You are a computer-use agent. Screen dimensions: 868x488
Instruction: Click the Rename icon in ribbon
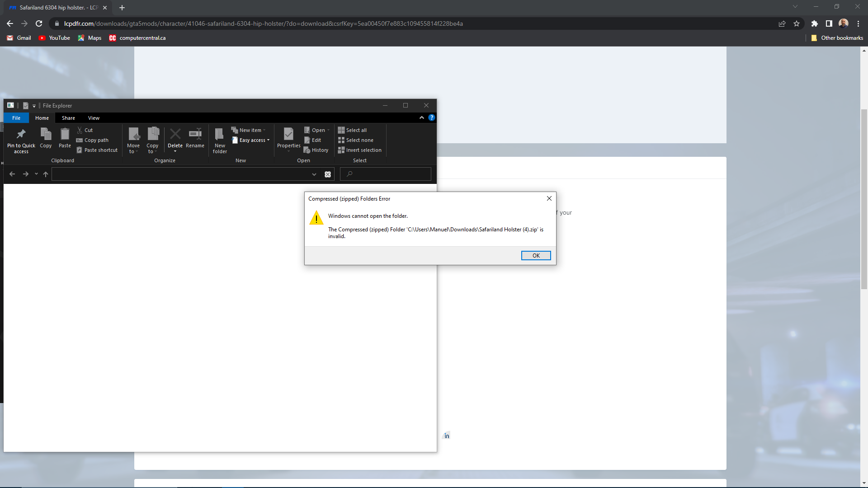[x=195, y=134]
